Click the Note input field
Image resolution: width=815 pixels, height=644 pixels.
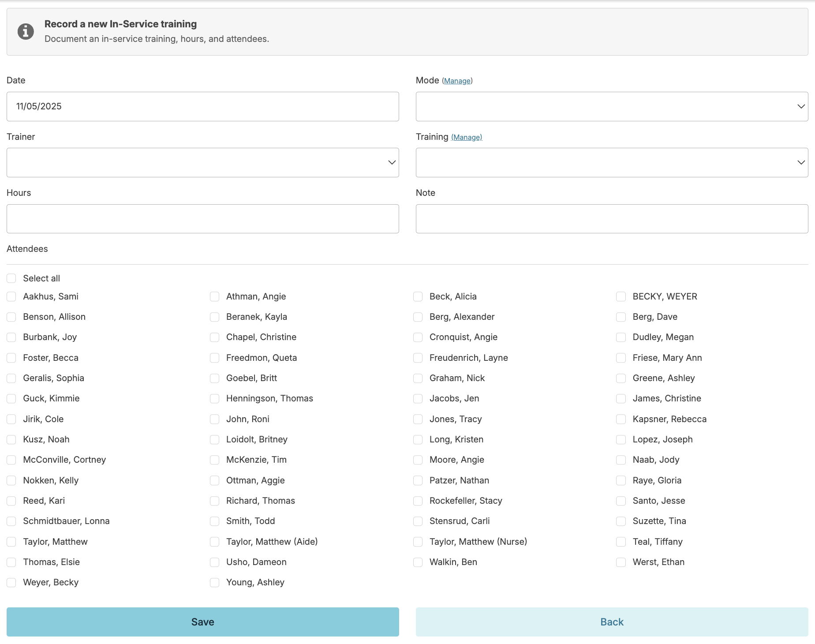[x=612, y=219]
